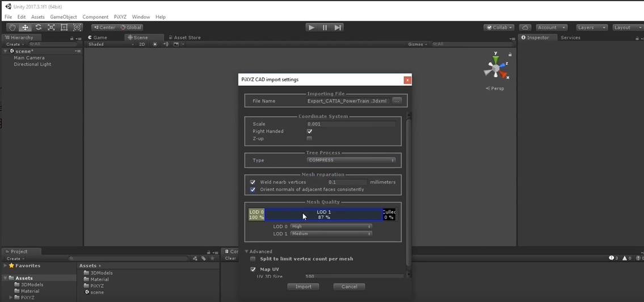The image size is (644, 302).
Task: Open the Tree Process Type dropdown
Action: tap(351, 160)
